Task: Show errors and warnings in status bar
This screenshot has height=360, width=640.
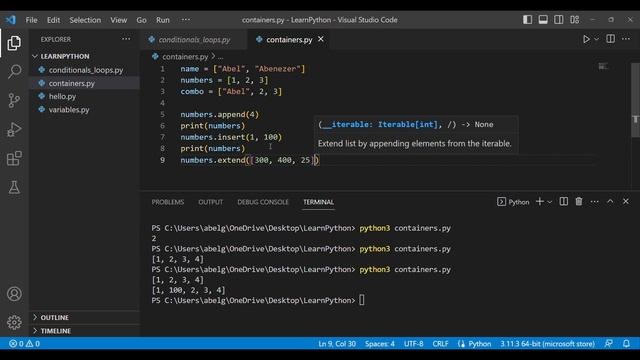Action: pos(24,344)
